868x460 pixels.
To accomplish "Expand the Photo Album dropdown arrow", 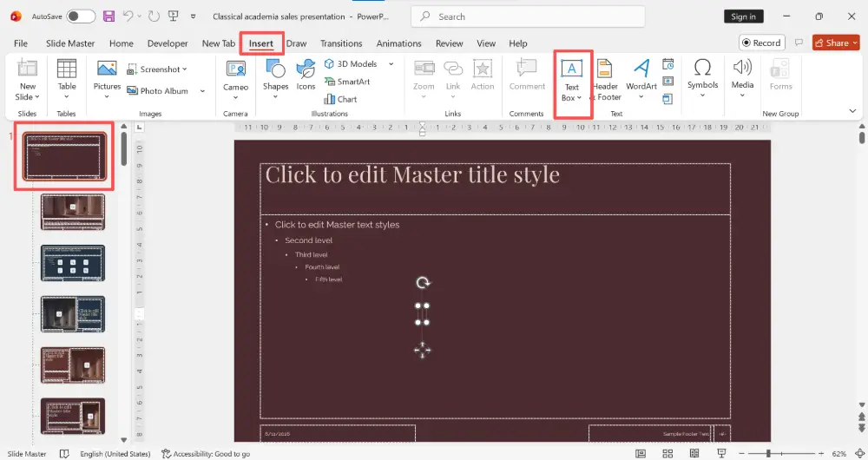I will (x=202, y=91).
